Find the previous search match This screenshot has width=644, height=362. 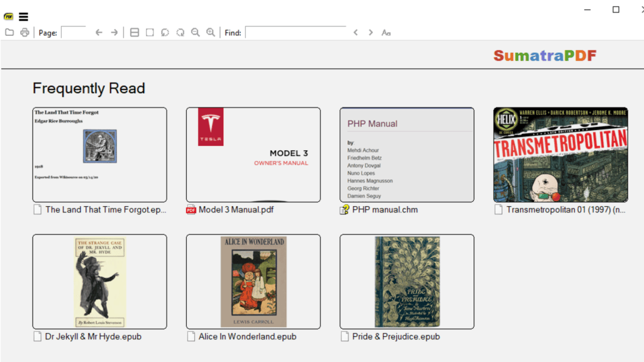[x=355, y=32]
